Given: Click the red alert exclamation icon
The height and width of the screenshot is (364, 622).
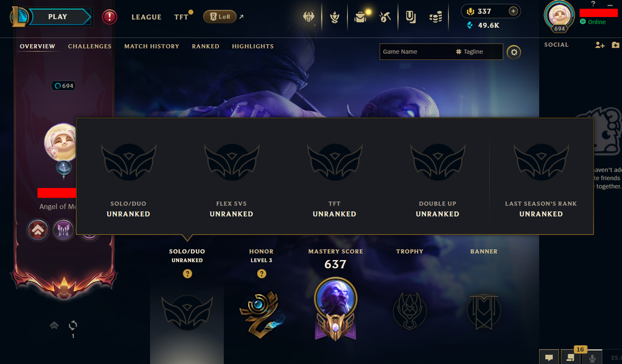Looking at the screenshot, I should click(x=110, y=17).
